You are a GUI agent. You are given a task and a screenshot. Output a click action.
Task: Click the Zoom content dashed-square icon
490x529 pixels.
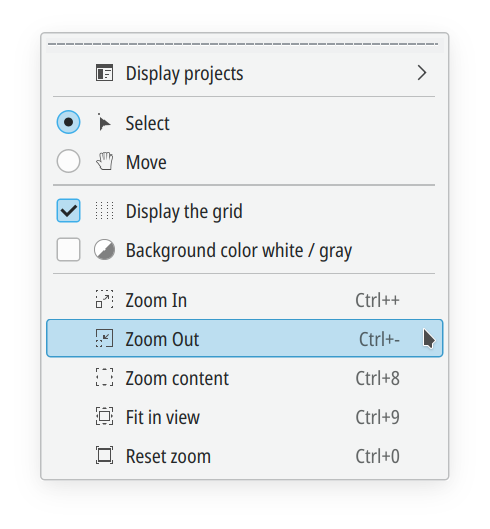[x=104, y=378]
